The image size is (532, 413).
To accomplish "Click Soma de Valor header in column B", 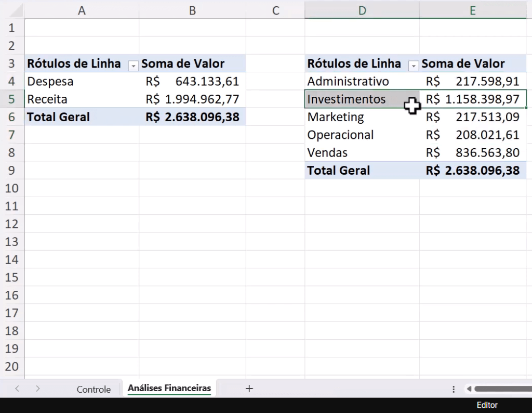I will [x=192, y=63].
